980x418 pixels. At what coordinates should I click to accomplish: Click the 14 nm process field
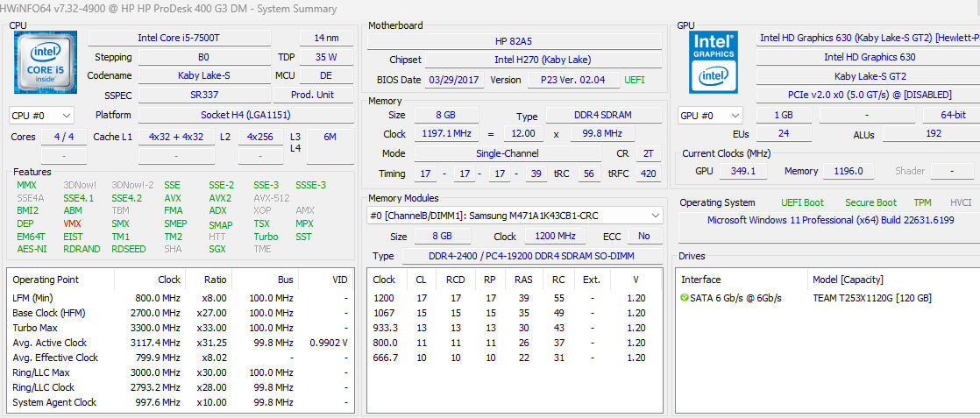[x=327, y=38]
